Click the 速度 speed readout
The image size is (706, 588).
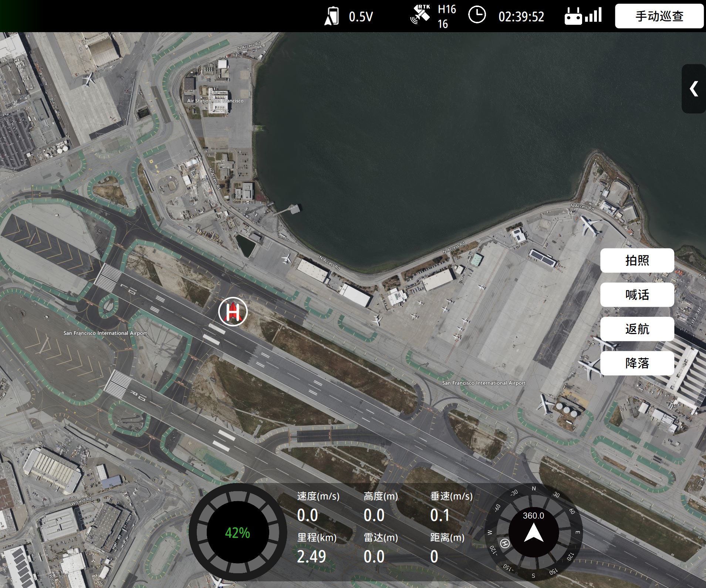307,515
